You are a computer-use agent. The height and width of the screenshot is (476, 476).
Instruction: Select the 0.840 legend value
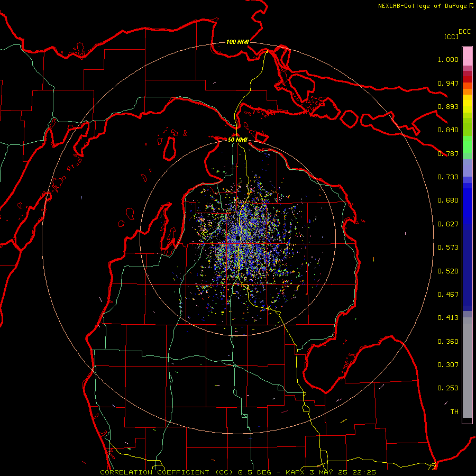click(448, 130)
